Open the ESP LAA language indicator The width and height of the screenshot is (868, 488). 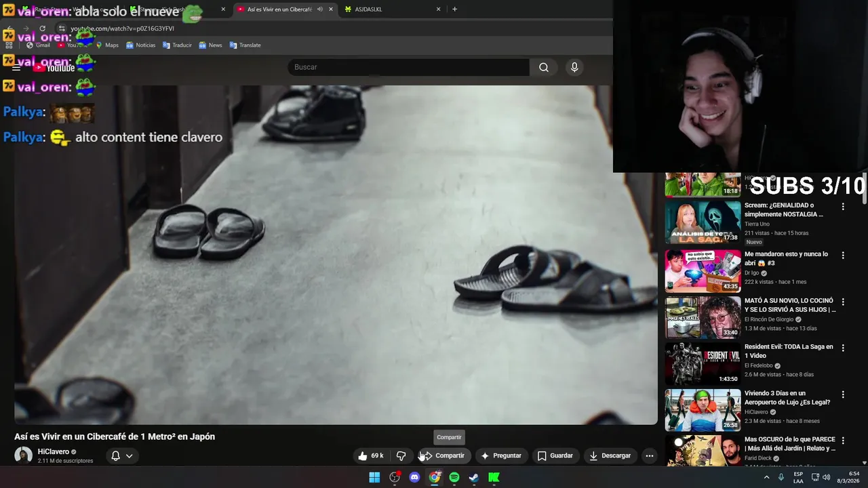pyautogui.click(x=798, y=477)
